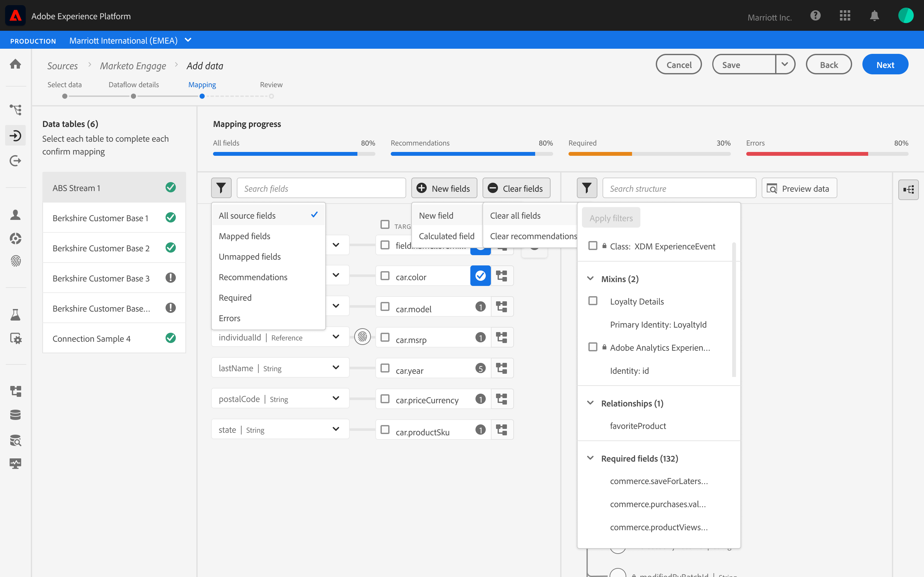
Task: Select the Class XDM ExperienceEvent checkbox
Action: (593, 246)
